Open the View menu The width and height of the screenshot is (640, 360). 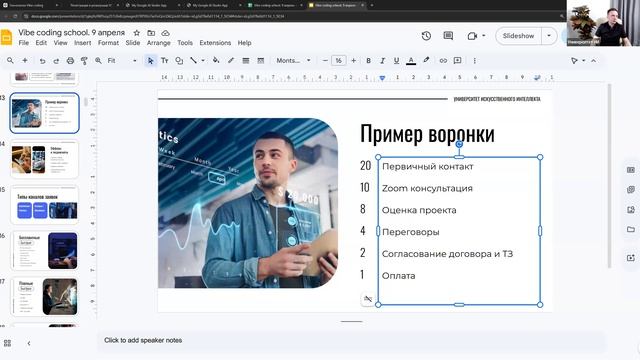(x=60, y=43)
